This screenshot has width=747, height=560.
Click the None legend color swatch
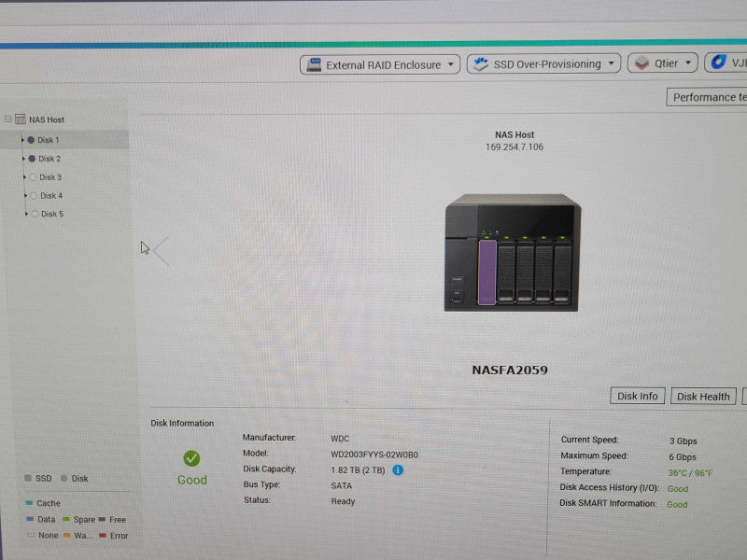(x=31, y=535)
